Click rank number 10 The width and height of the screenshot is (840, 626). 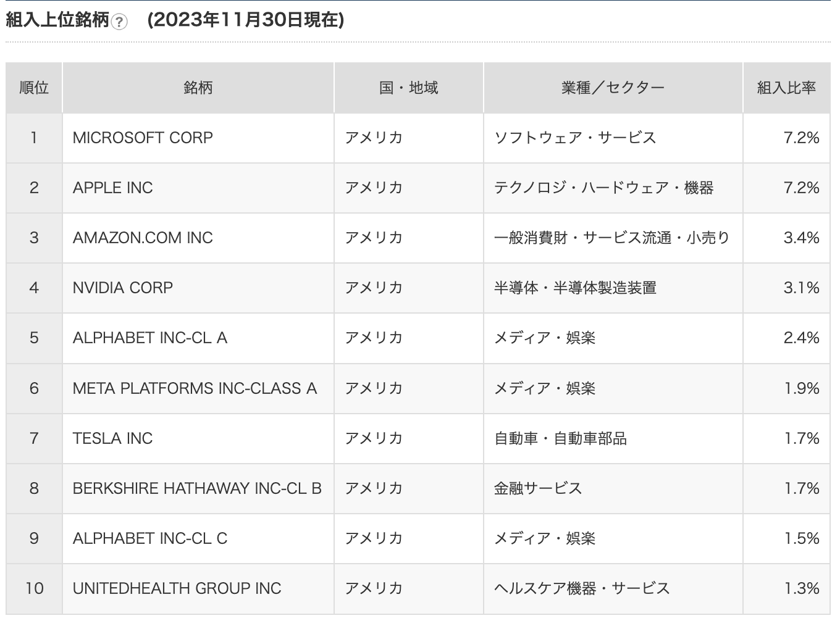34,588
